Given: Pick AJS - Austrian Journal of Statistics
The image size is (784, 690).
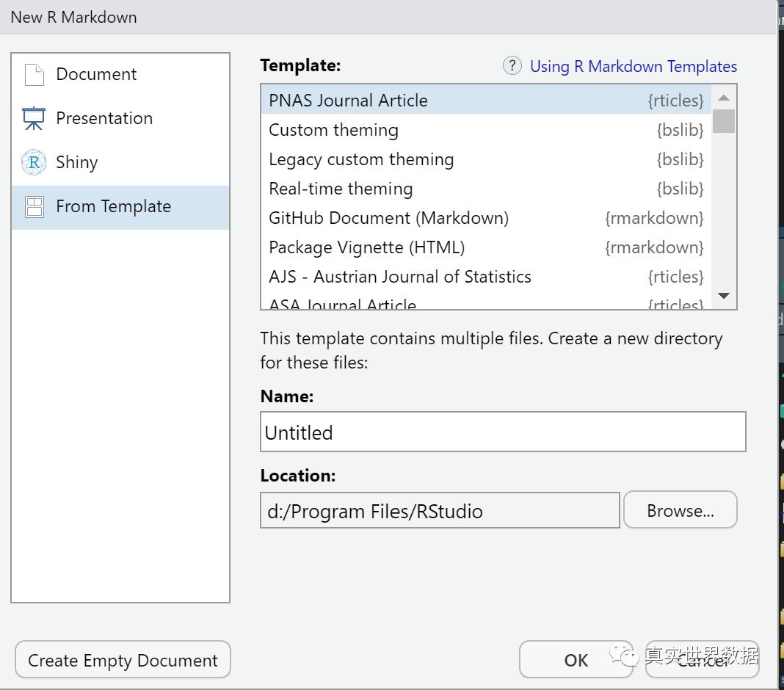Looking at the screenshot, I should [399, 277].
